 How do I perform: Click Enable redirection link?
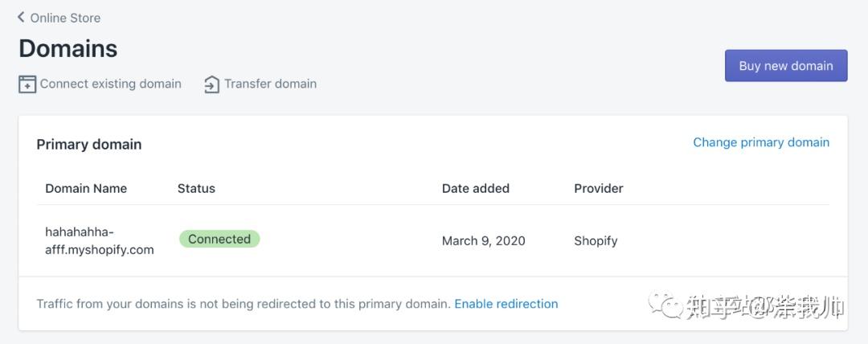[x=506, y=304]
